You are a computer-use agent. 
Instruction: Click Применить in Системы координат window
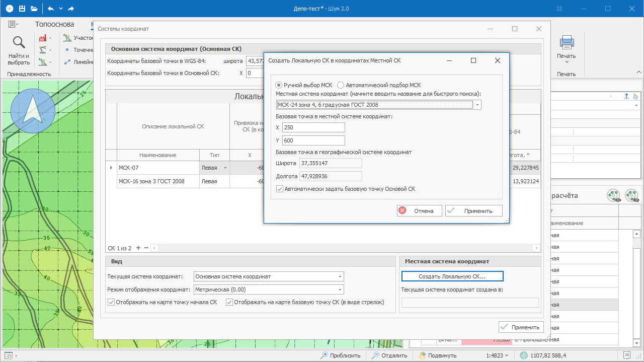[521, 327]
